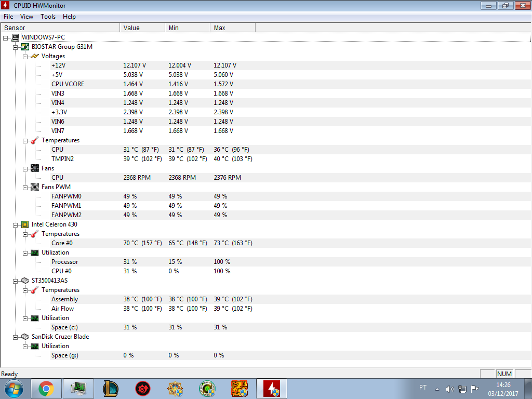Open the View menu
Image resolution: width=532 pixels, height=399 pixels.
27,17
